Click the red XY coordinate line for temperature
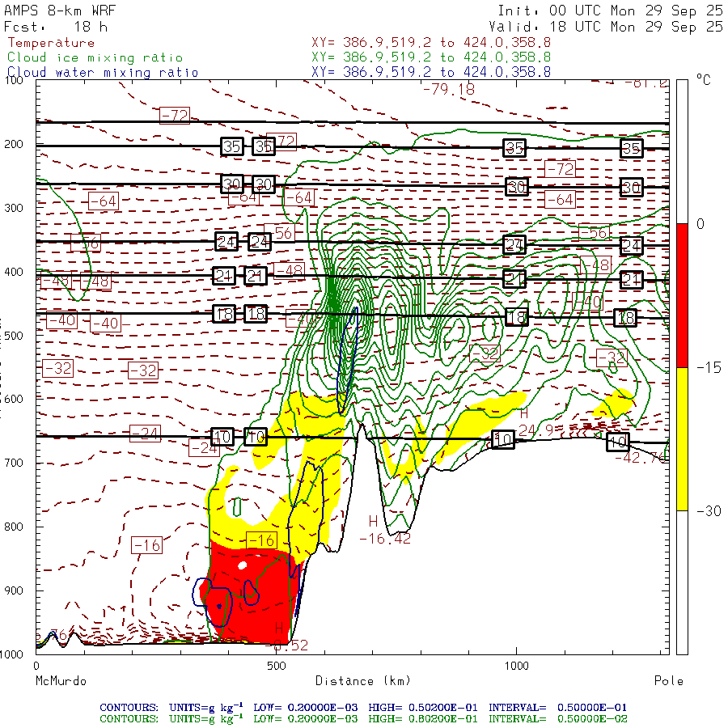The image size is (728, 728). tap(431, 43)
